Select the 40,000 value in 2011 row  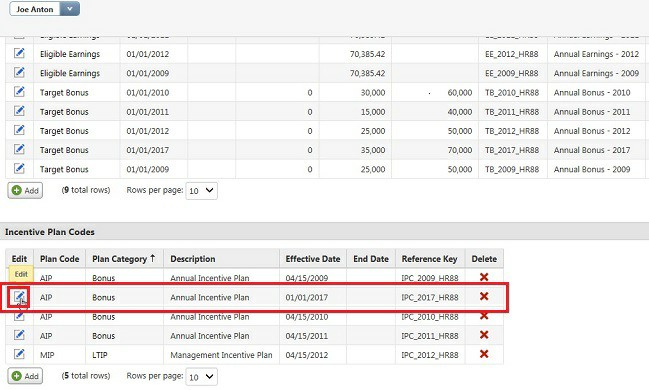[460, 112]
